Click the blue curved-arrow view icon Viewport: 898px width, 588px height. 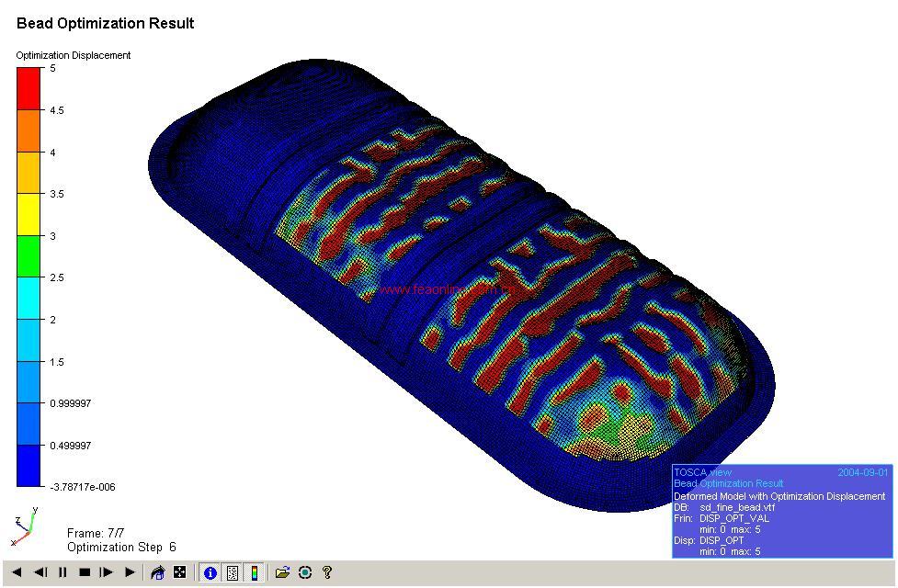[157, 572]
